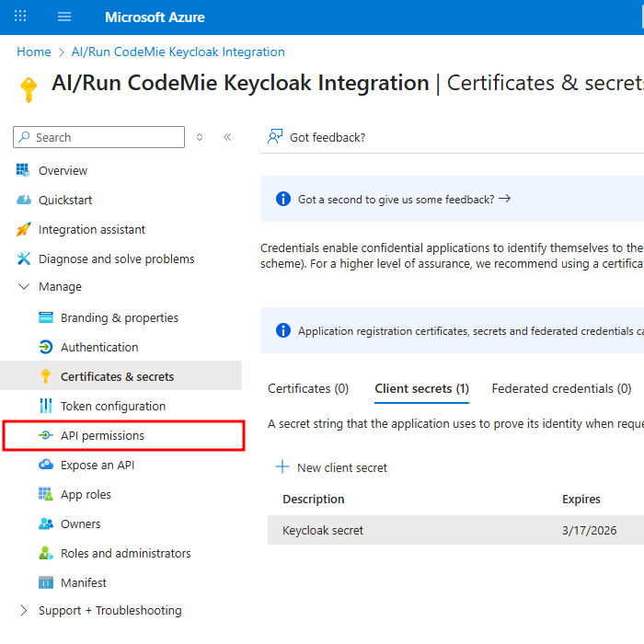Viewport: 644px width, 644px height.
Task: Open the hamburger portal menu
Action: (64, 17)
